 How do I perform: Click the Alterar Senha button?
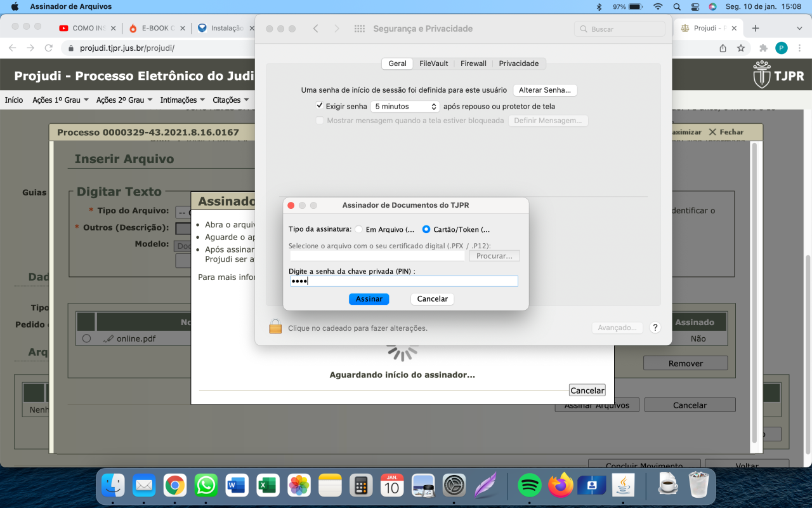click(544, 90)
